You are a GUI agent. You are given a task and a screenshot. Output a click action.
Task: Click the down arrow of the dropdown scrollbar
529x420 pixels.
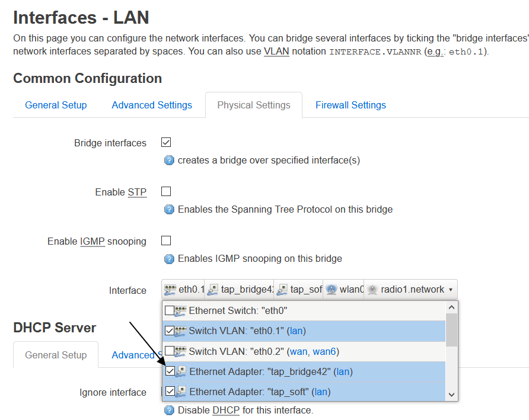(451, 394)
